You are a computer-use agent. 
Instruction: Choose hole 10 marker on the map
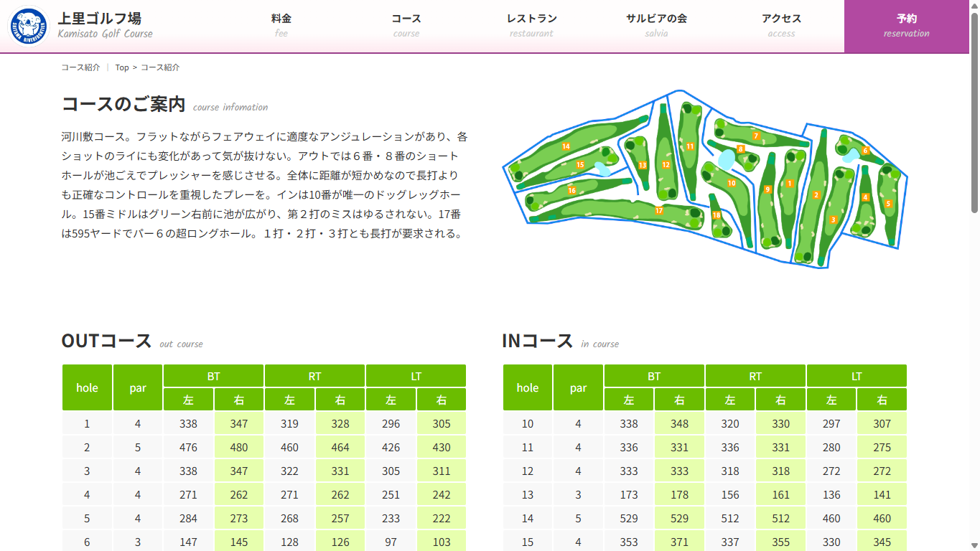click(732, 183)
